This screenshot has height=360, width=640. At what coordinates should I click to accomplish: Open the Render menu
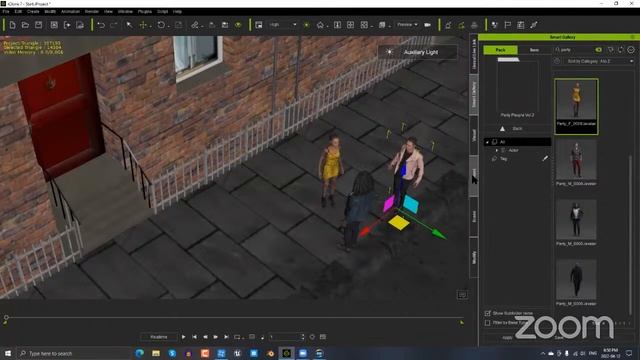pos(91,11)
